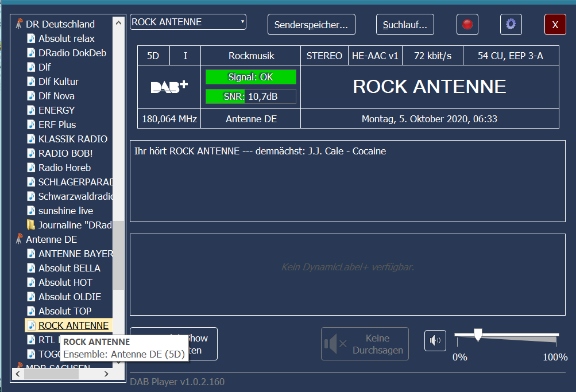Open settings via the gear icon
576x392 pixels.
click(511, 25)
